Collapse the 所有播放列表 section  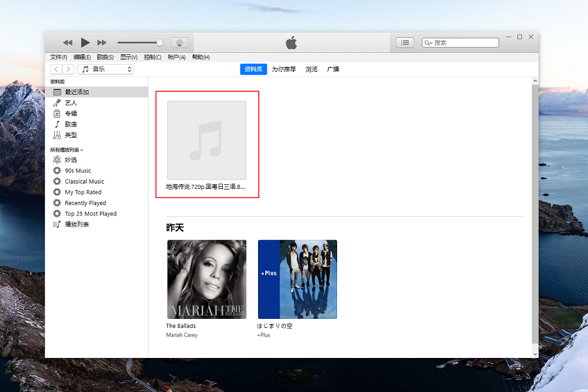point(67,150)
